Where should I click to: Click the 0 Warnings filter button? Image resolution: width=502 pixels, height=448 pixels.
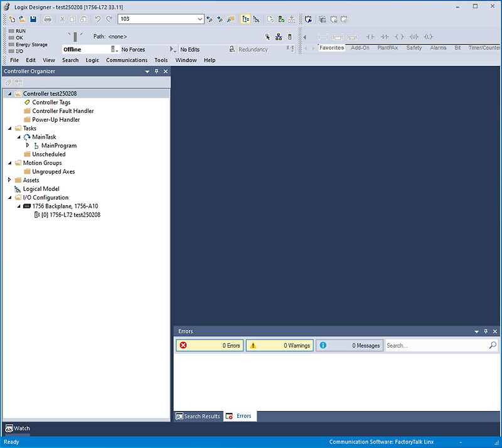click(x=280, y=345)
